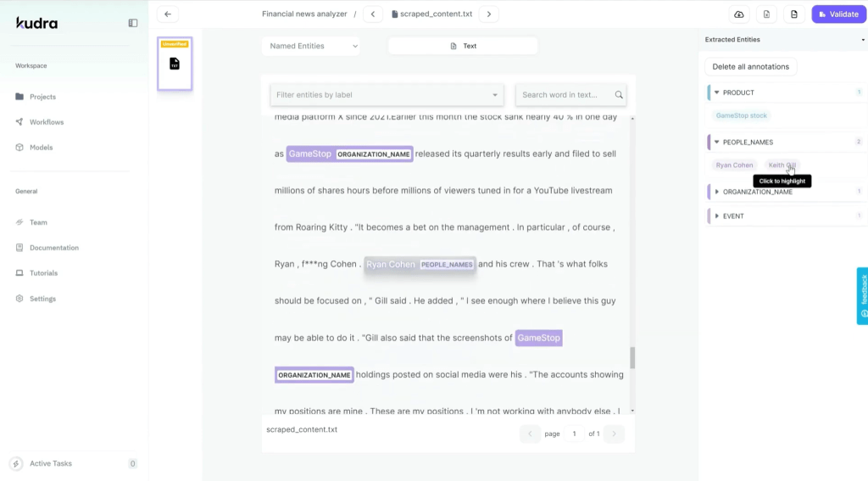This screenshot has width=868, height=481.
Task: Open Settings page
Action: [42, 299]
